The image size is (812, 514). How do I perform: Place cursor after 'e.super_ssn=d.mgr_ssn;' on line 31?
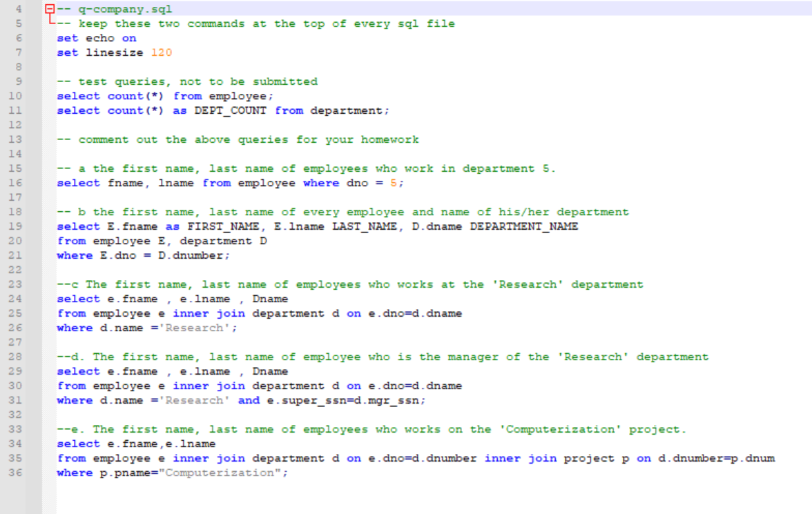428,400
